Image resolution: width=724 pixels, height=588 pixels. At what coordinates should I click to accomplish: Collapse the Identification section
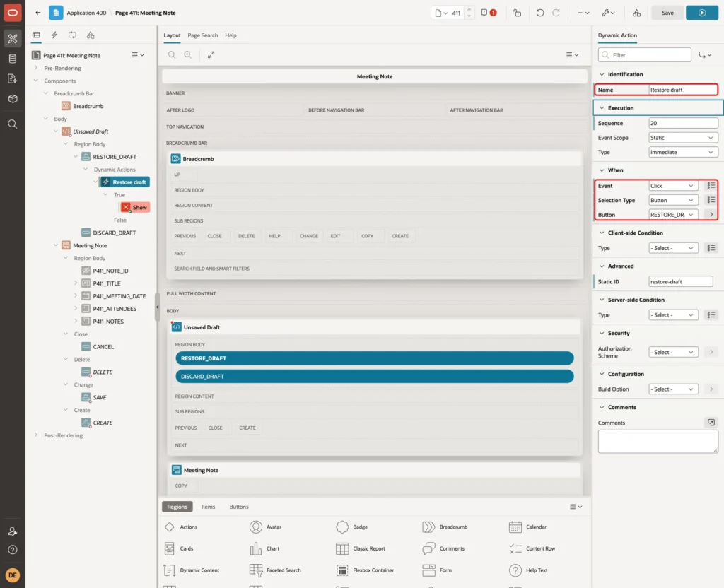click(602, 74)
